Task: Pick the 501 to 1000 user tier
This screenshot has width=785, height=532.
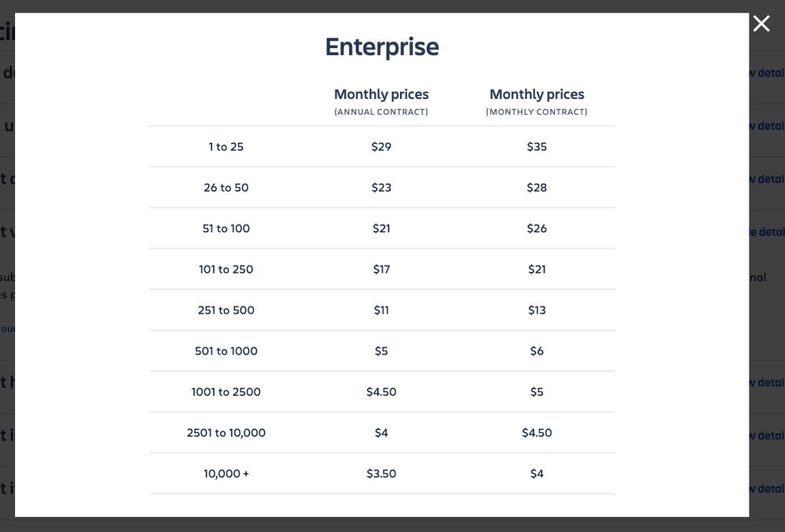Action: tap(226, 351)
